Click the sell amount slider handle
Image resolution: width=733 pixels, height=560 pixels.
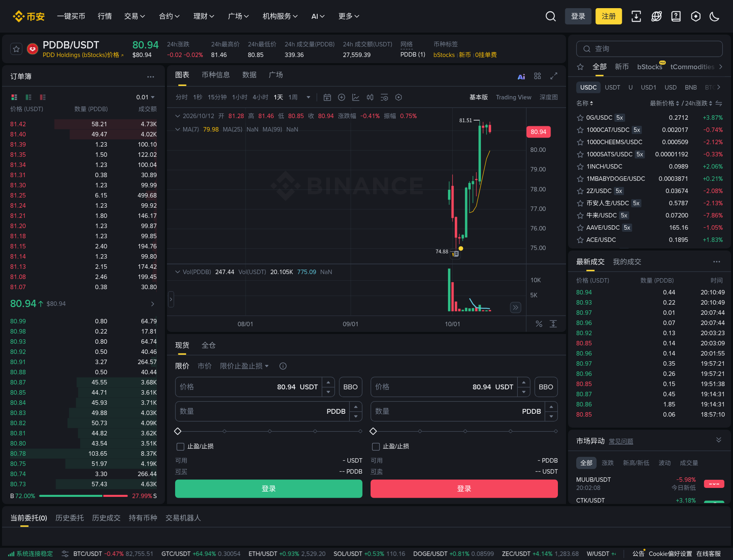pyautogui.click(x=373, y=431)
